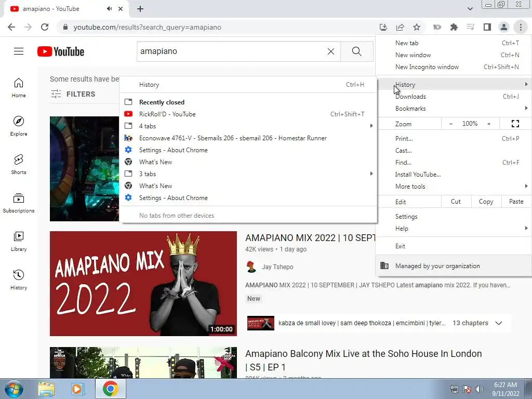Screen dimensions: 532x399
Task: Choose Print... from Chrome menu
Action: pyautogui.click(x=454, y=138)
